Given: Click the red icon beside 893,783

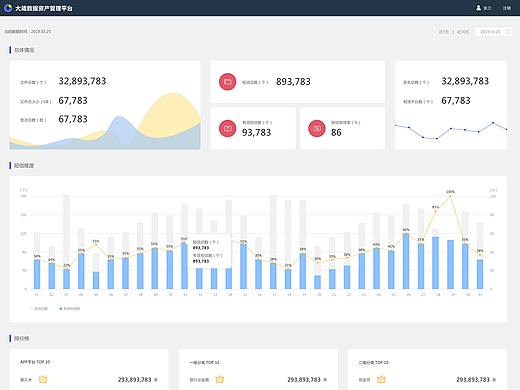Looking at the screenshot, I should click(227, 82).
